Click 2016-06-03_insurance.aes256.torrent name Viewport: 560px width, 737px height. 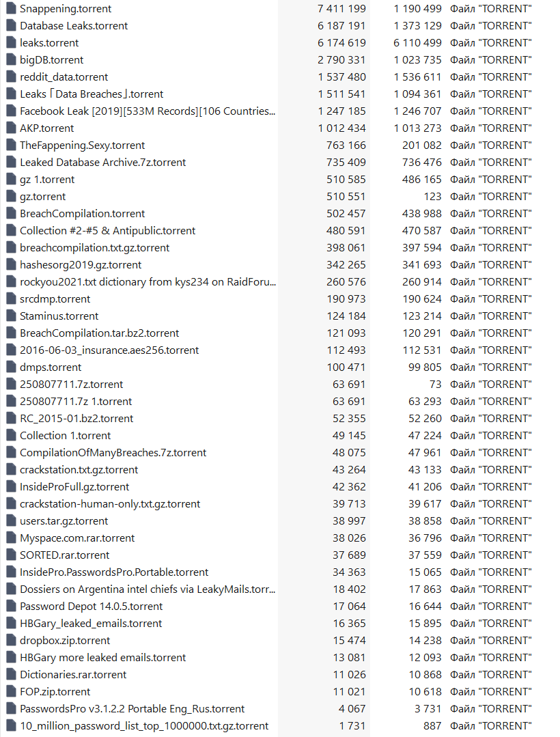[x=109, y=350]
